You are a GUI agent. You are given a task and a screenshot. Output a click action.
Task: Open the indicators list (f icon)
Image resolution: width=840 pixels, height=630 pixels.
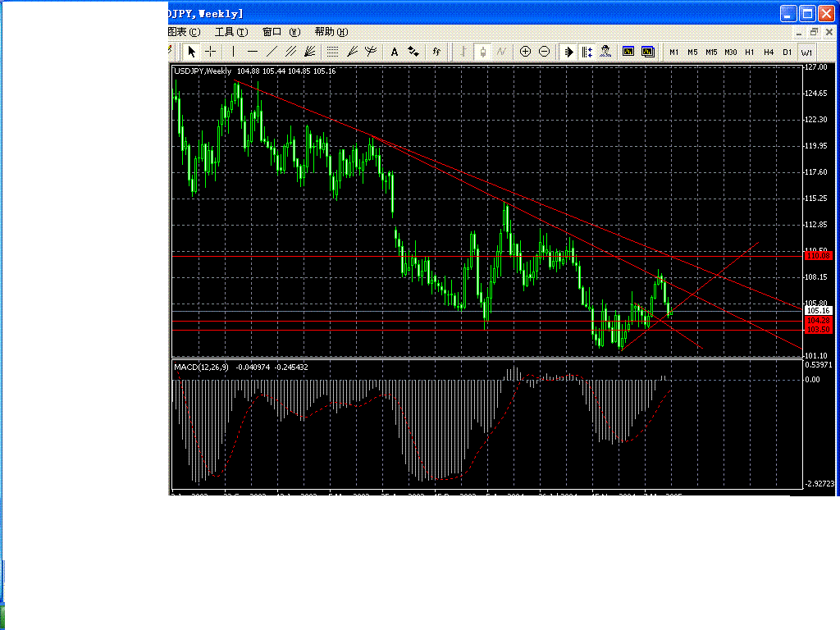pyautogui.click(x=436, y=52)
